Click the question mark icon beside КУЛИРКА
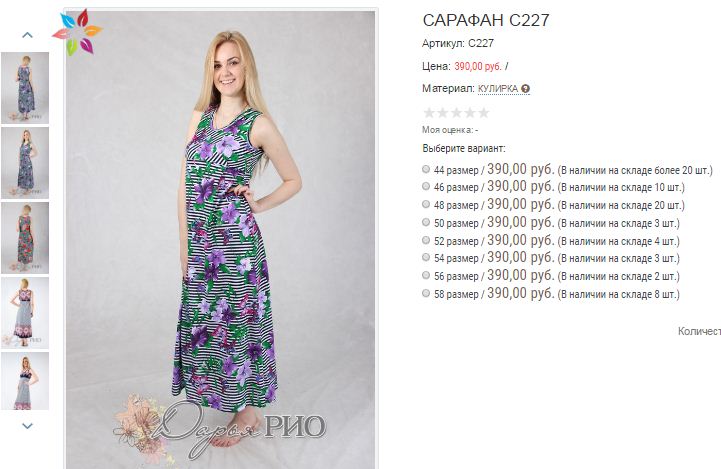 click(526, 89)
